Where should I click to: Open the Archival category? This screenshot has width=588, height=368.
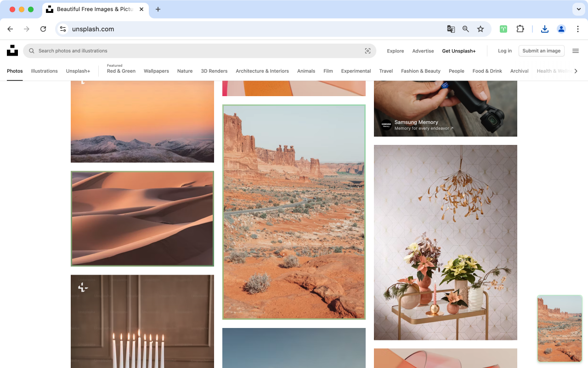(x=520, y=71)
